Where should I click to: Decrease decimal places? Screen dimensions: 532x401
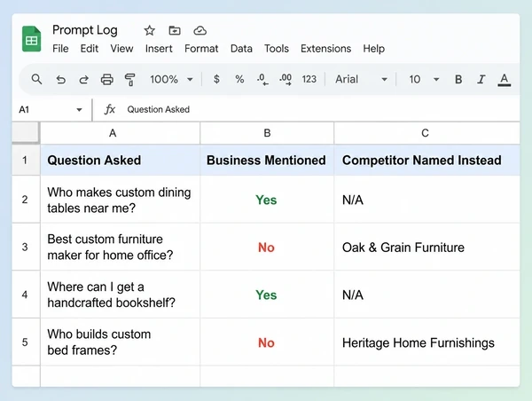[262, 80]
